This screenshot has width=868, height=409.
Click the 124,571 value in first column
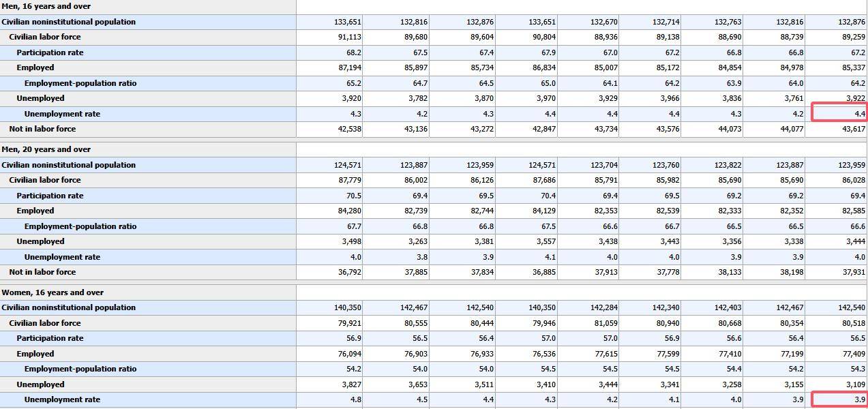pyautogui.click(x=348, y=165)
